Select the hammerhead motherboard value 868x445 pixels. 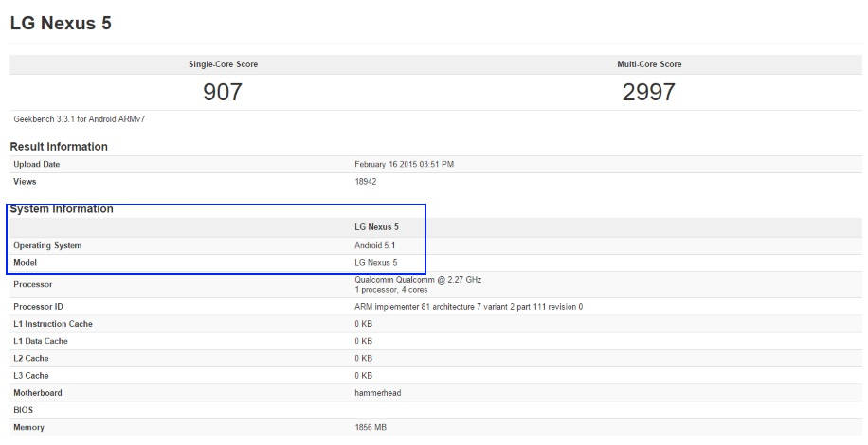point(377,393)
